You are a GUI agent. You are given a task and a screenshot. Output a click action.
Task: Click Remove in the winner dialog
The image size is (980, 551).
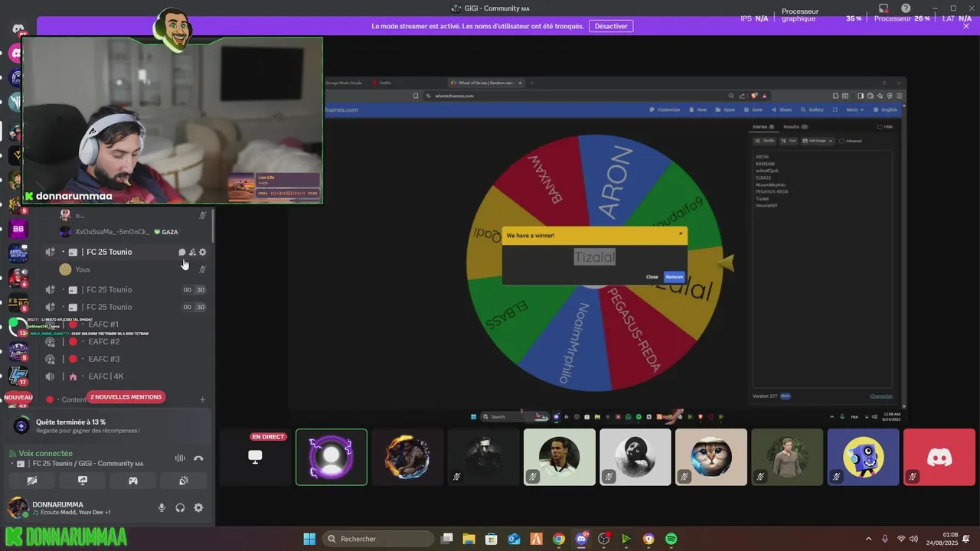(x=674, y=277)
